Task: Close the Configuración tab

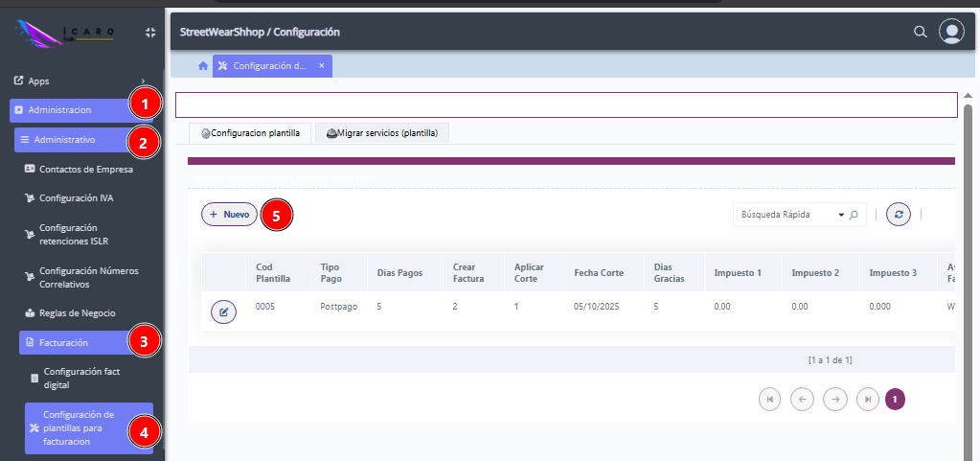Action: click(x=322, y=66)
